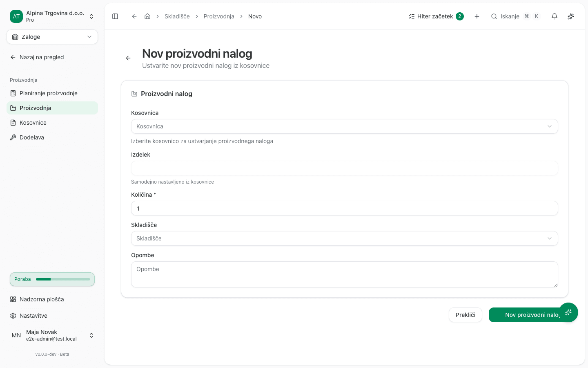
Task: Click the v0.0.0-dev · Beta version text
Action: (52, 355)
